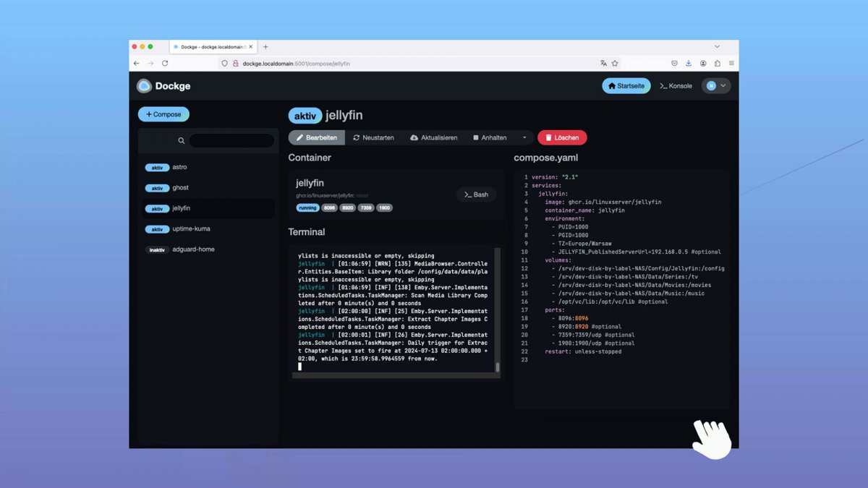Click the Container section heading

(x=310, y=158)
